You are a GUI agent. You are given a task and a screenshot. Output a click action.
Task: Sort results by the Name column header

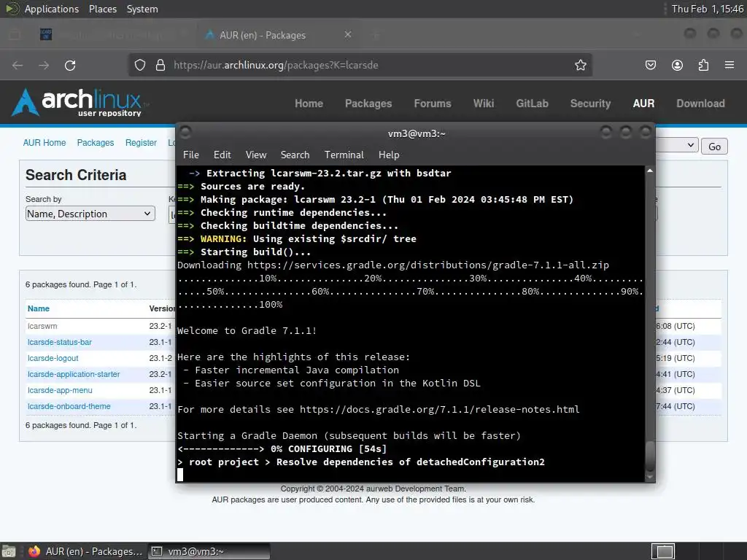[39, 308]
